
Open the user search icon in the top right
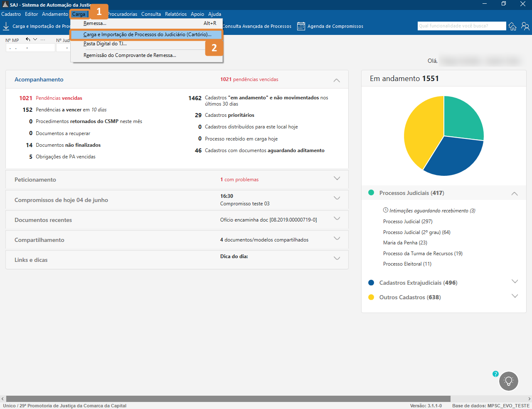[525, 26]
